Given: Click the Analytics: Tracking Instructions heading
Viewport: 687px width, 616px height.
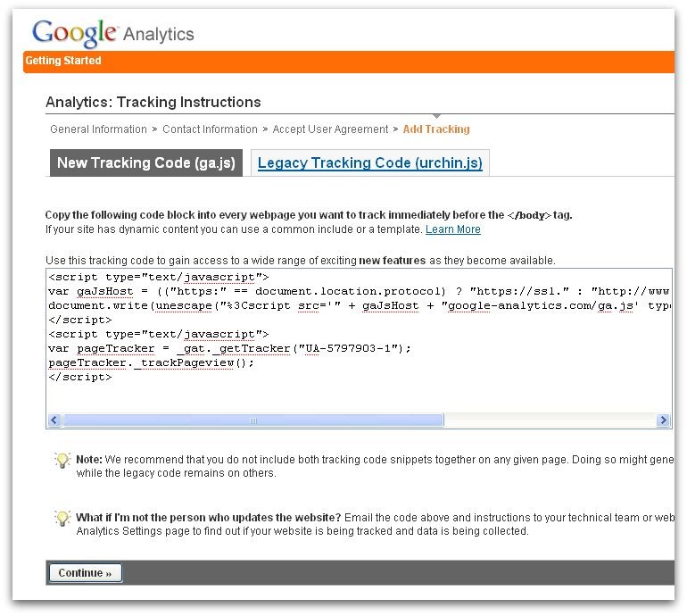Looking at the screenshot, I should [153, 102].
